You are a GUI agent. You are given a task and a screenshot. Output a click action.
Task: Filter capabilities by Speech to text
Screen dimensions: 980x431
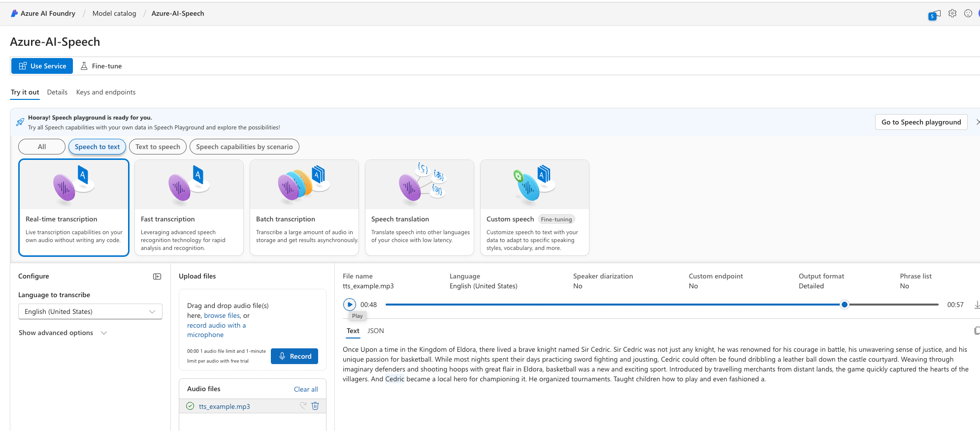coord(98,147)
